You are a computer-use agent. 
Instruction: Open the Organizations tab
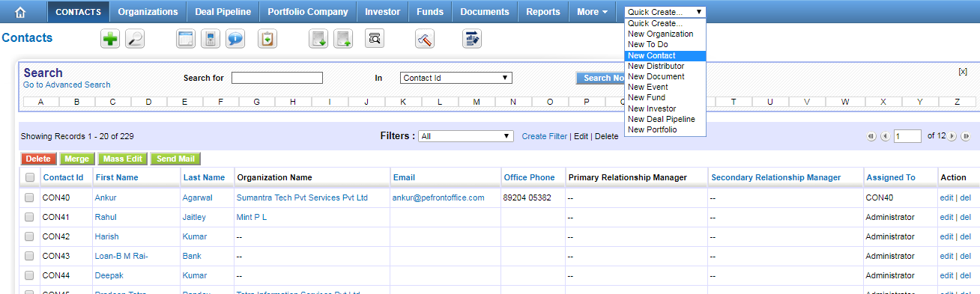coord(148,12)
